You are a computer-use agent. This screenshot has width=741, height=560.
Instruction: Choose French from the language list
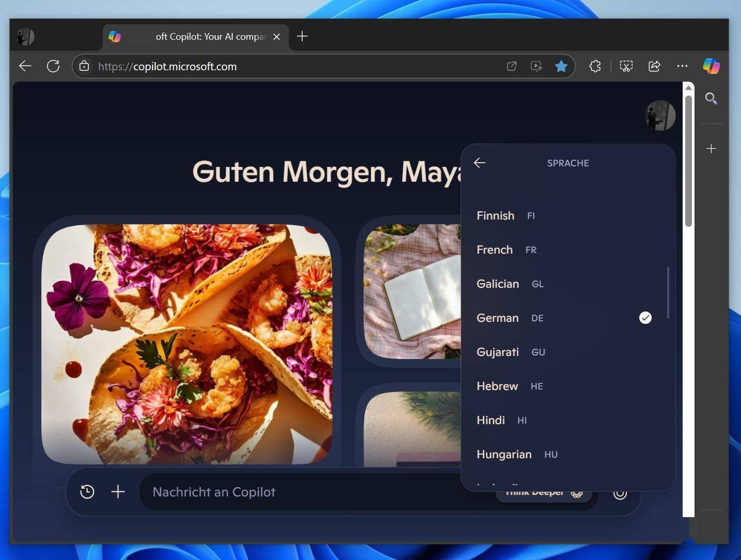point(495,250)
